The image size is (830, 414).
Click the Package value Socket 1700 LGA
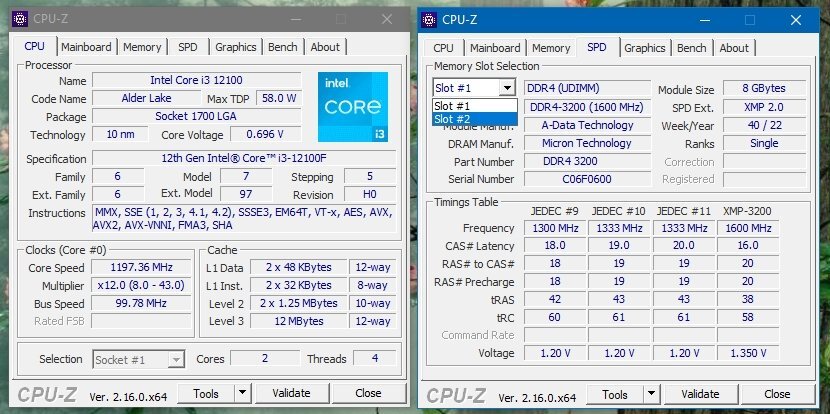click(196, 116)
